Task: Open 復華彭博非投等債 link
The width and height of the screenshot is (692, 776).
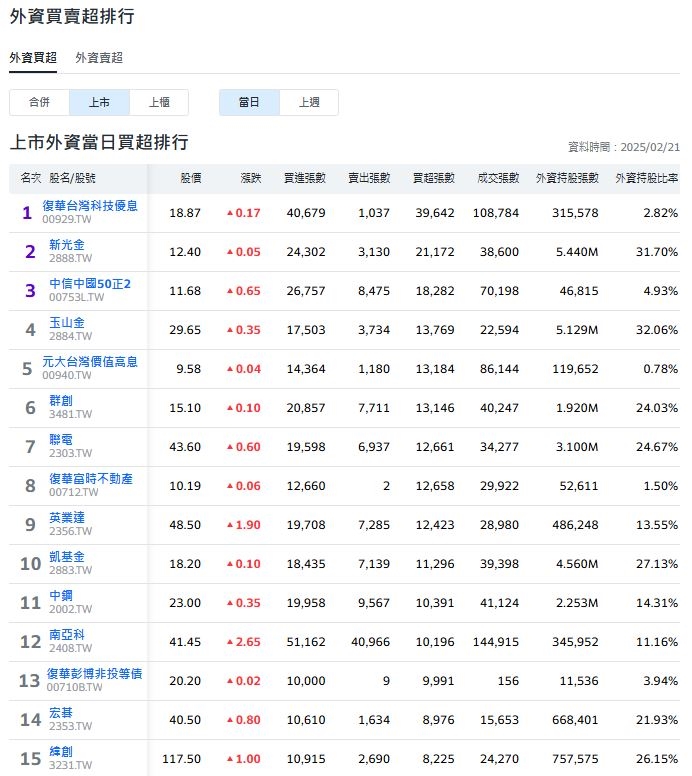Action: pos(95,674)
